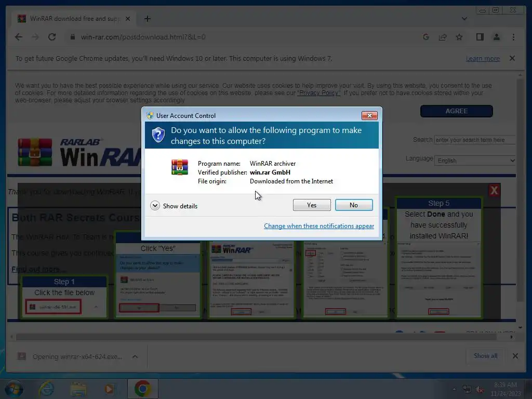Show hidden tray icons arrow
Viewport: 532px width, 399px height.
(454, 390)
